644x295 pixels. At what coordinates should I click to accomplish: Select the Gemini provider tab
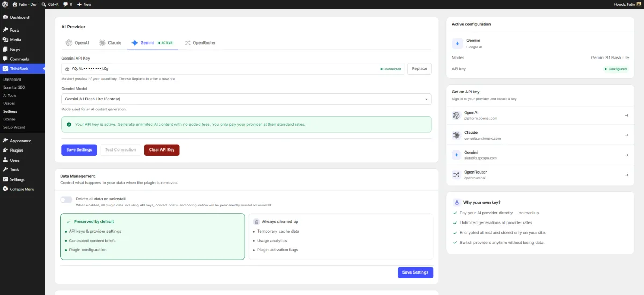pyautogui.click(x=152, y=42)
